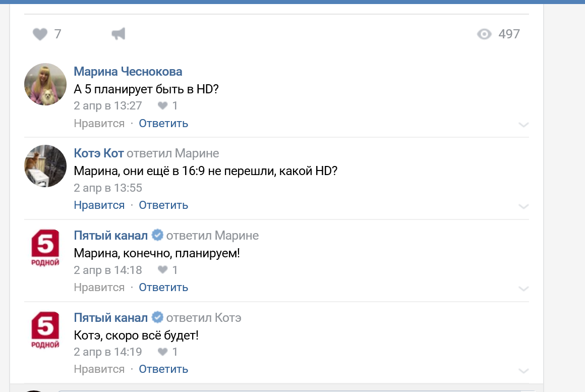Open Марина Чеснокова's profile name link
Screen dimensions: 585x392
[x=128, y=72]
